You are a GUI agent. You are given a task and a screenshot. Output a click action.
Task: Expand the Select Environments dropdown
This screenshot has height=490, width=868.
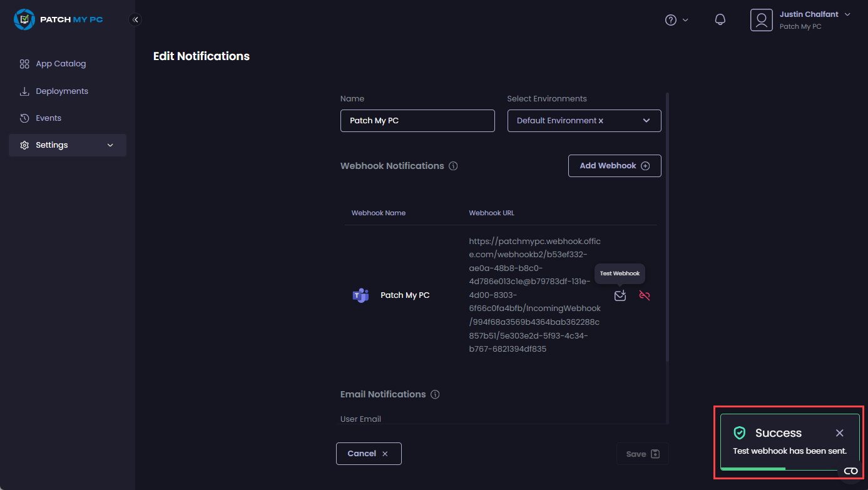point(646,121)
